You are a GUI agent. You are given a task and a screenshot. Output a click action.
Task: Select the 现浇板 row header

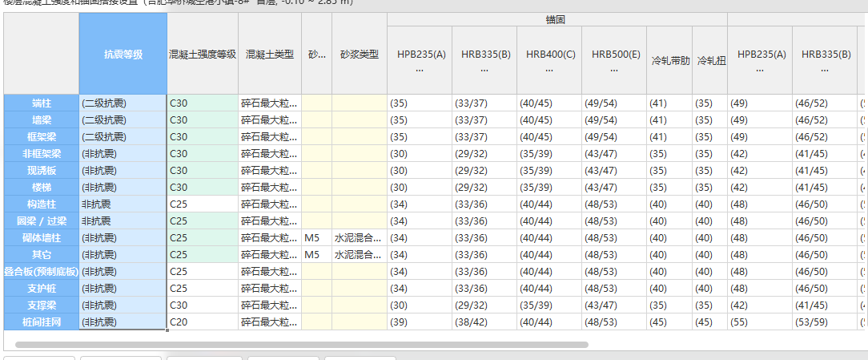[42, 170]
